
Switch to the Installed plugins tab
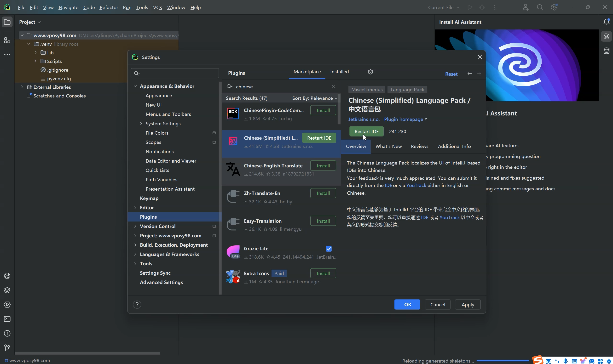(339, 72)
